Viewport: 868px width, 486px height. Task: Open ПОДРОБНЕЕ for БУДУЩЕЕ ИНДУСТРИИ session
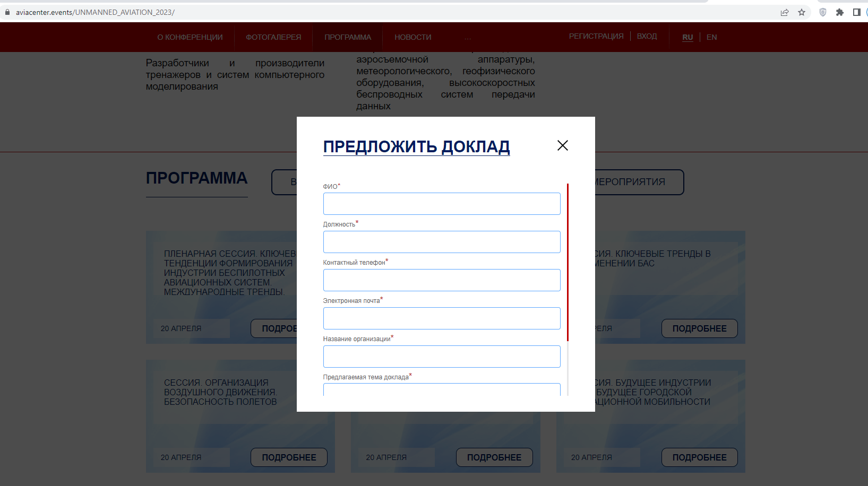699,457
